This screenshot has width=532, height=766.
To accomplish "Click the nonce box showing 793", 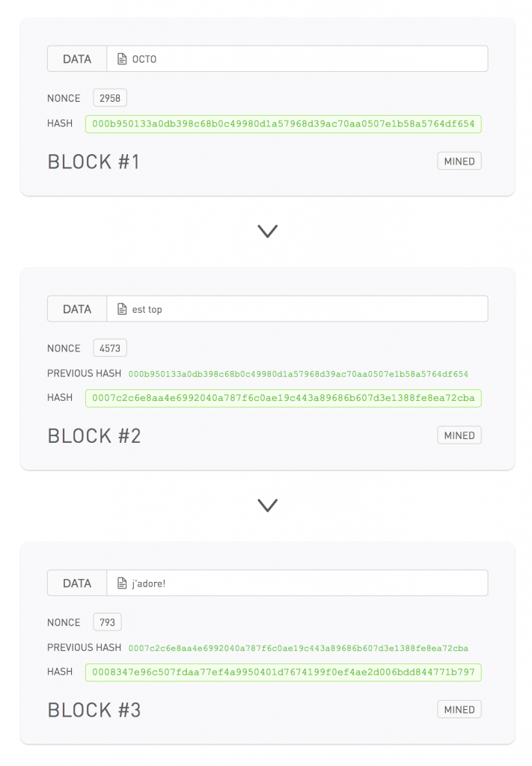I will click(x=107, y=622).
